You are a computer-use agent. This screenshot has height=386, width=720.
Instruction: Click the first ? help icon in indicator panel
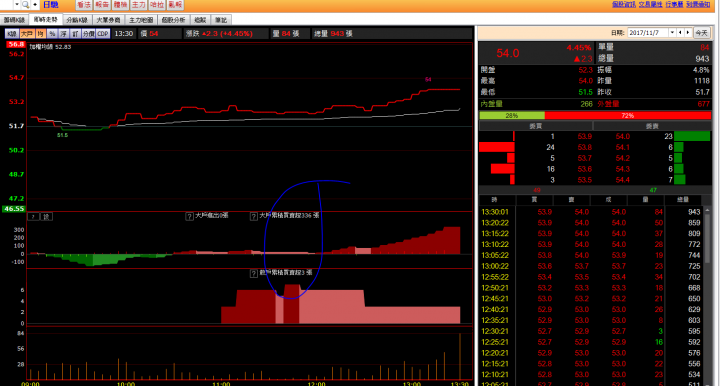tap(33, 217)
